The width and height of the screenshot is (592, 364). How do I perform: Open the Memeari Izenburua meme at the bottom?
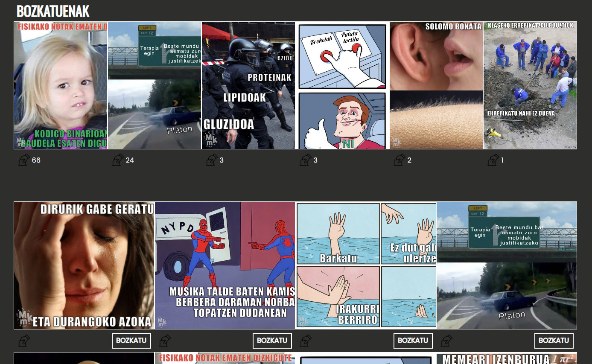[x=507, y=358]
